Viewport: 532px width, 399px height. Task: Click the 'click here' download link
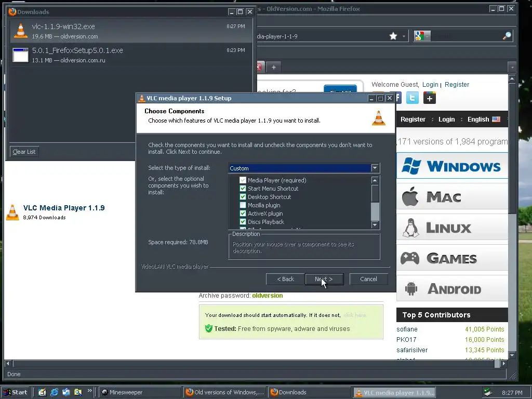pyautogui.click(x=354, y=315)
